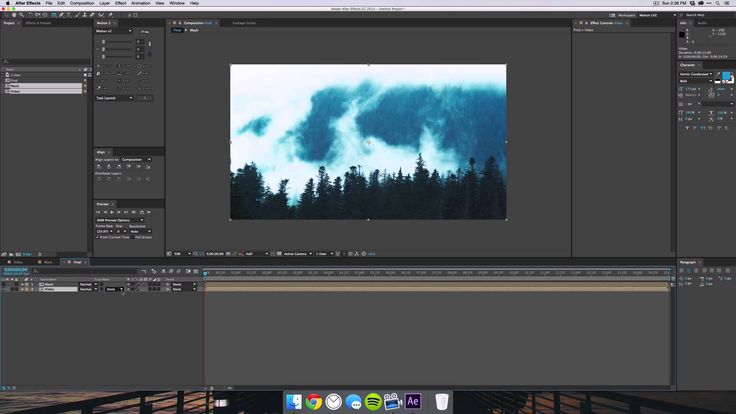Click the Play button in Preview panel
The image size is (736, 414).
tap(112, 212)
